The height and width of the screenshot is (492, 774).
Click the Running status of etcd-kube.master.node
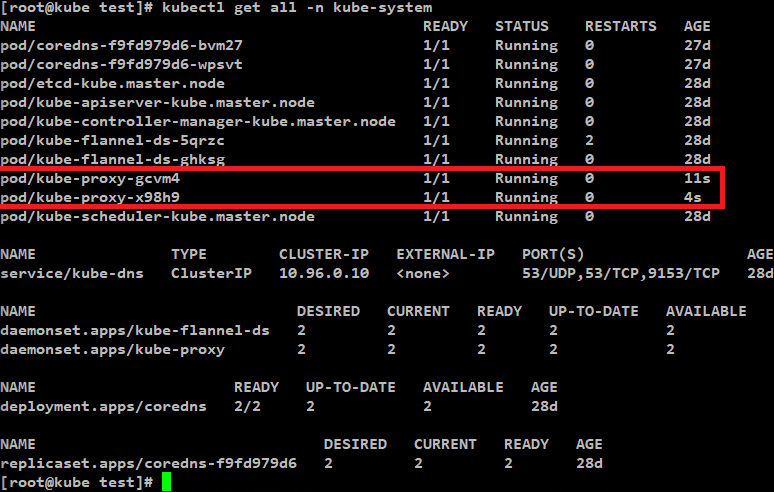[526, 83]
